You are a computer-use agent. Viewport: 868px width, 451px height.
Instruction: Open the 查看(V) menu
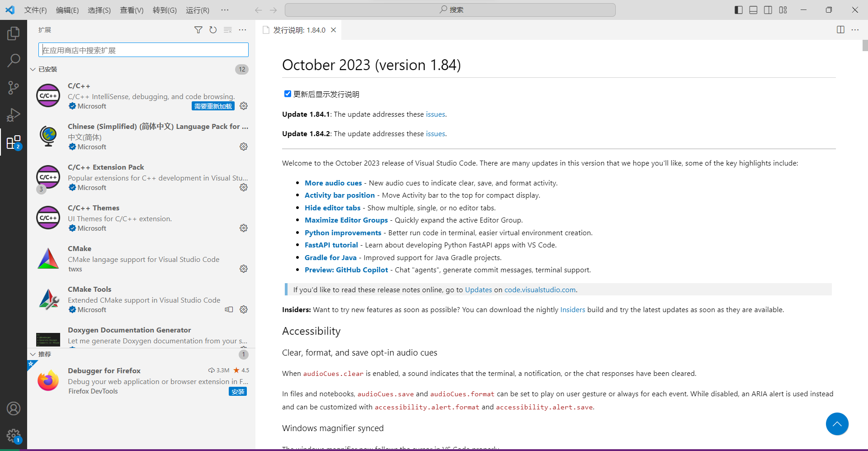click(132, 10)
